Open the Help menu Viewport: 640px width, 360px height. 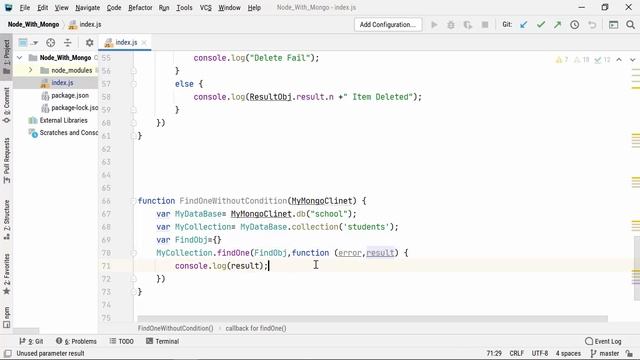pos(254,8)
